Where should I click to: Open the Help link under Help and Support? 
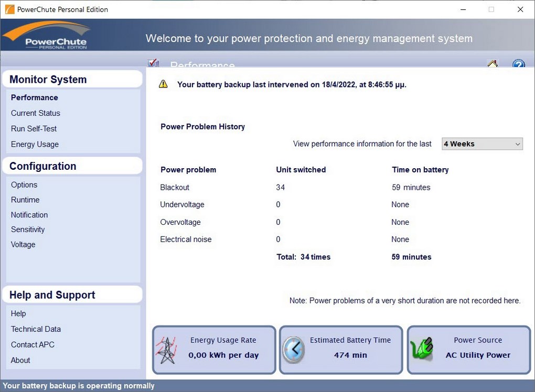coord(18,313)
